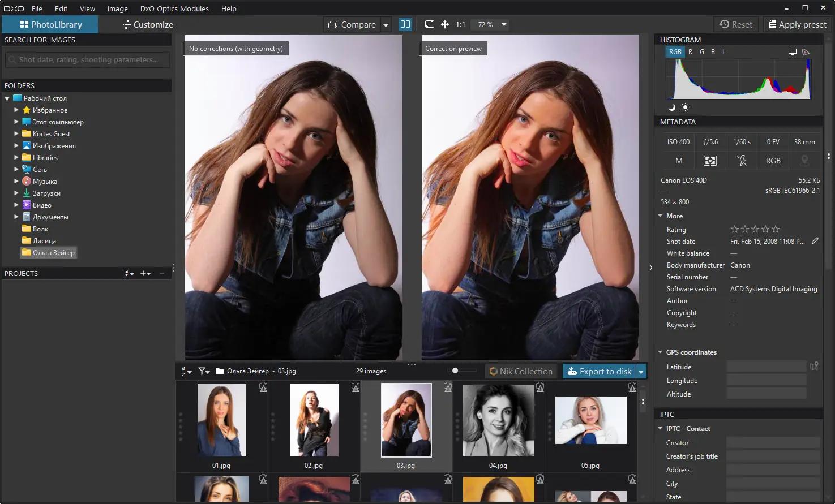This screenshot has height=504, width=835.
Task: Enable shadow clipping warning moon icon
Action: click(671, 107)
